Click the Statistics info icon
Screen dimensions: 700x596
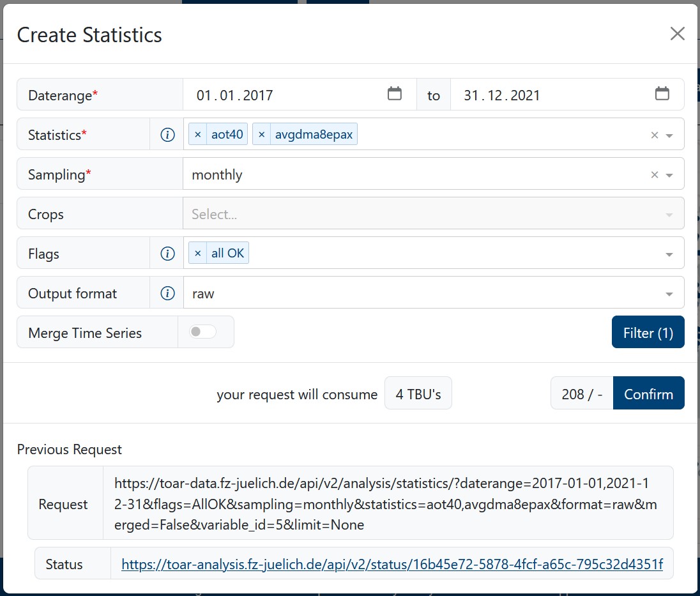167,135
